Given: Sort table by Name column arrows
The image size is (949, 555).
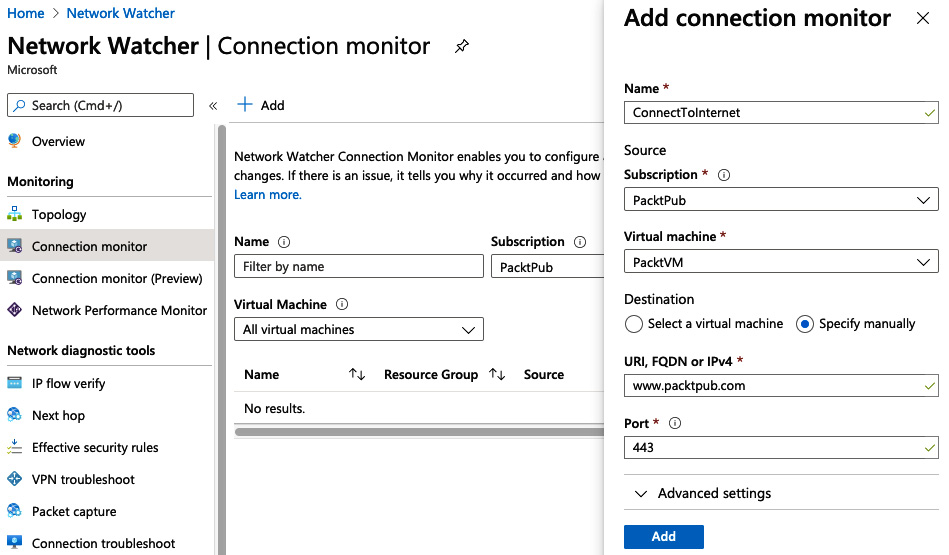Looking at the screenshot, I should [357, 375].
